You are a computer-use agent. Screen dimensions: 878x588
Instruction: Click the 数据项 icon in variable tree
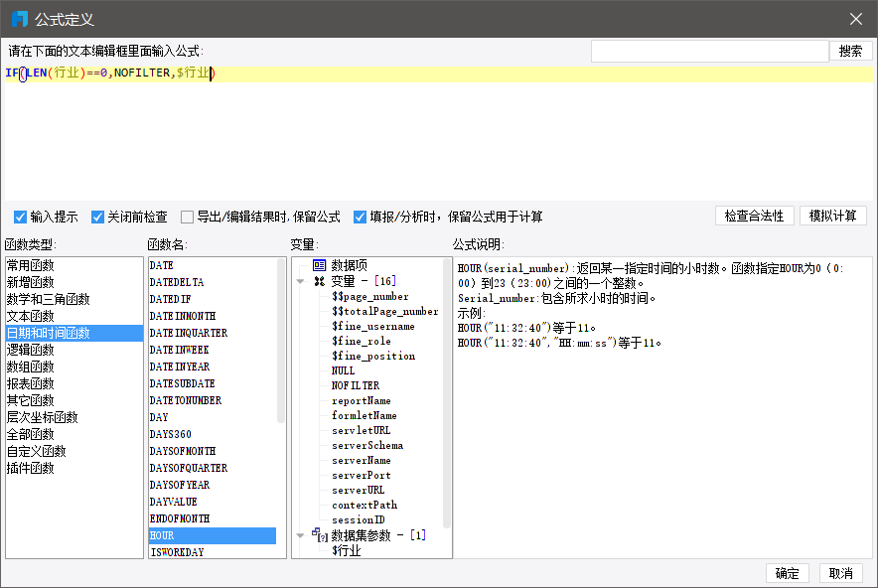[319, 265]
